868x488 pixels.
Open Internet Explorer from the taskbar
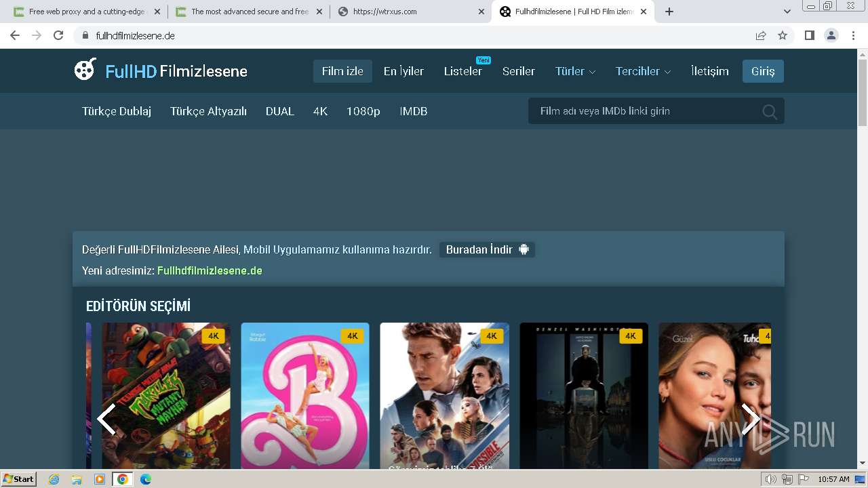(54, 479)
